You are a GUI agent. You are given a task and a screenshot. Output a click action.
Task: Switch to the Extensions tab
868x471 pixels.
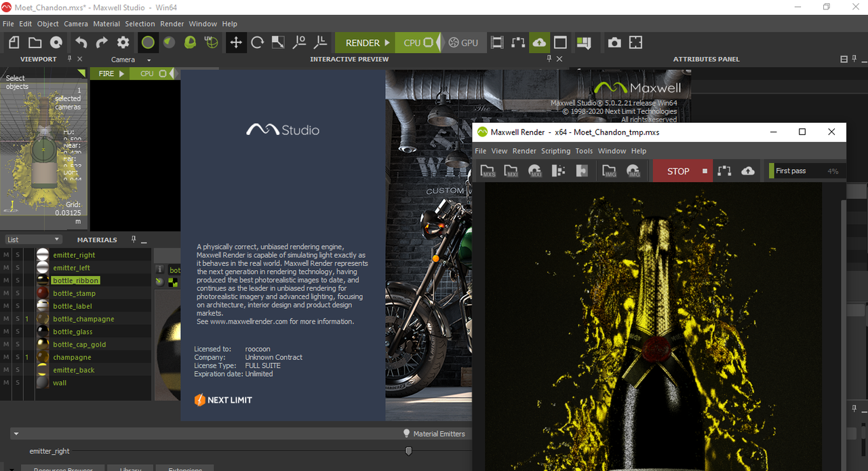pos(185,468)
